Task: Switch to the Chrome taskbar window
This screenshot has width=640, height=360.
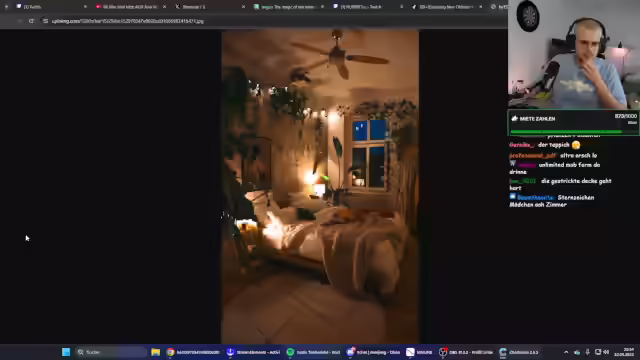Action: [x=193, y=352]
